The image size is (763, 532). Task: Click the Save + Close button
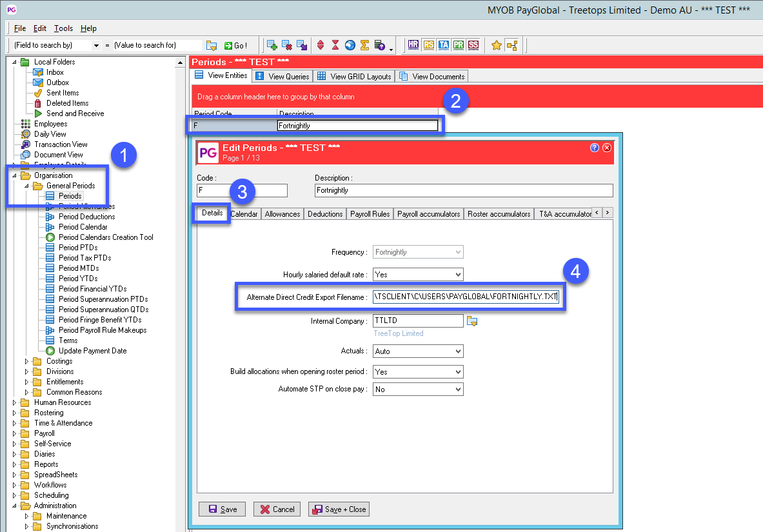point(339,509)
